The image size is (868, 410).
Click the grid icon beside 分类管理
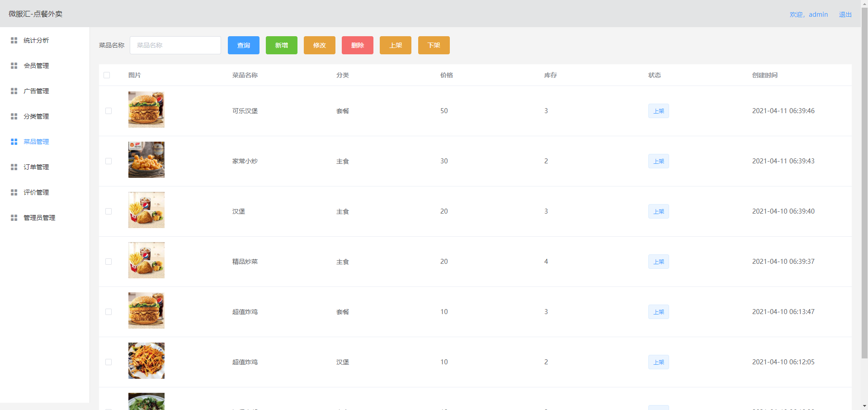point(14,116)
